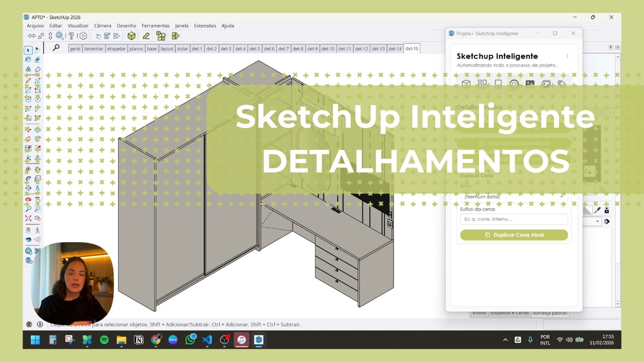
Task: Open the Etiquetas e Cenas tray tab
Action: 510,313
